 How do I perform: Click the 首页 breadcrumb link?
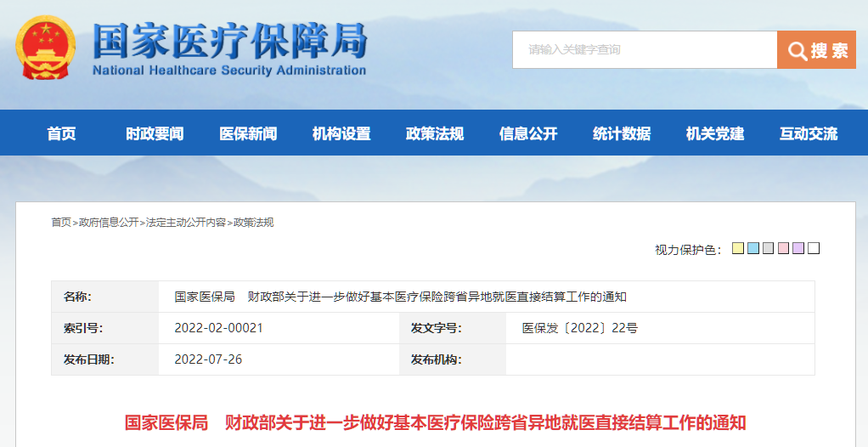(x=61, y=223)
